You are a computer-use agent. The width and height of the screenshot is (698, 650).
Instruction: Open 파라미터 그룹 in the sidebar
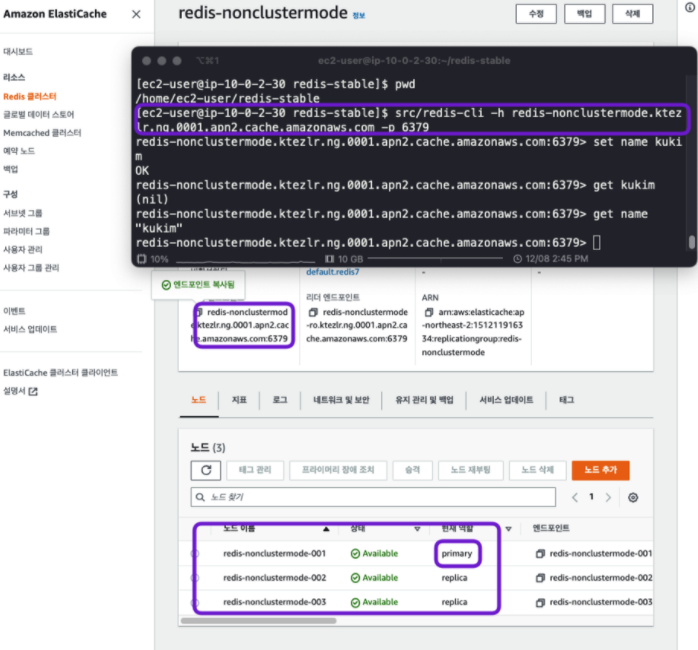(26, 232)
